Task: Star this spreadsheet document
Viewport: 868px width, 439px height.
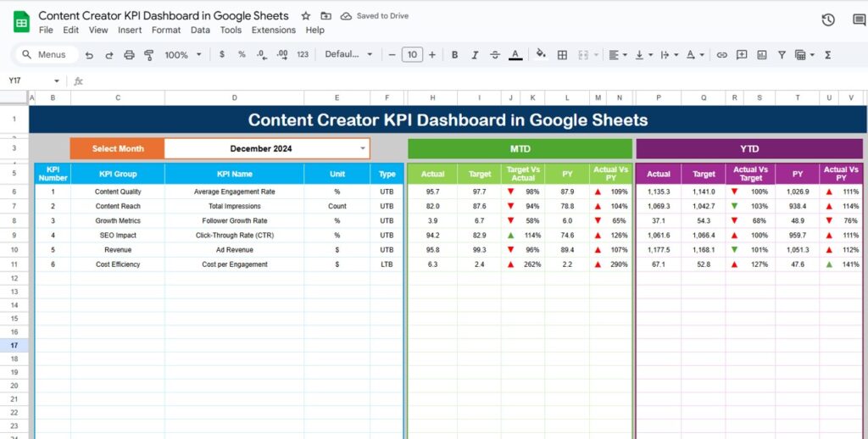Action: click(x=305, y=16)
